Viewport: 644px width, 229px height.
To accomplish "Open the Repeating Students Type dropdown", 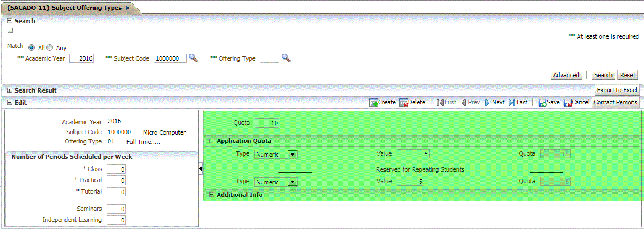I will pyautogui.click(x=292, y=182).
